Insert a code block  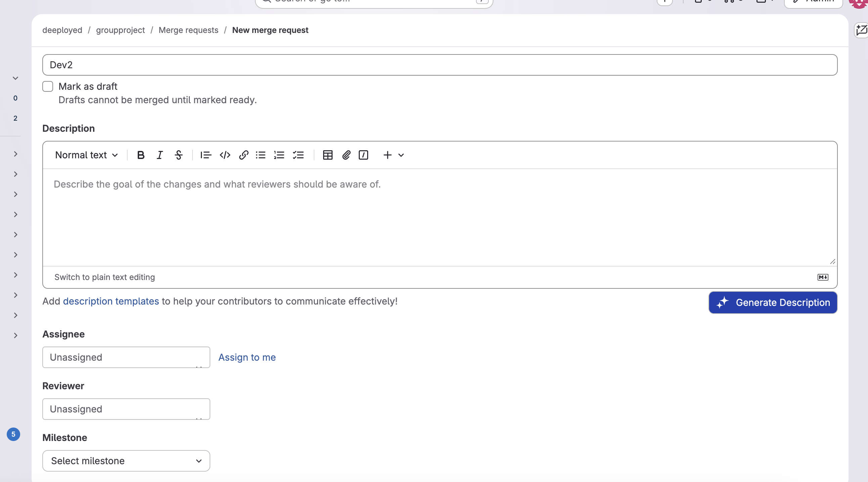(224, 155)
